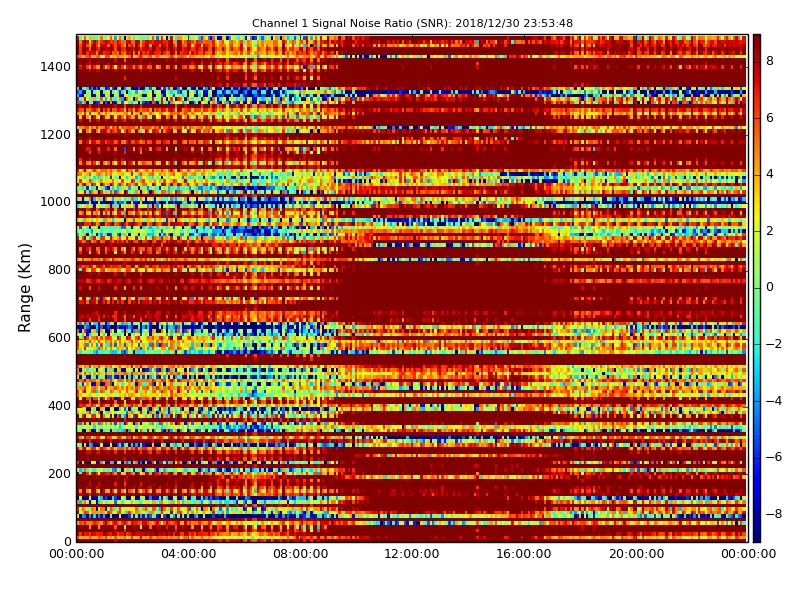
Task: Click the colorbar label 4
Action: click(770, 174)
